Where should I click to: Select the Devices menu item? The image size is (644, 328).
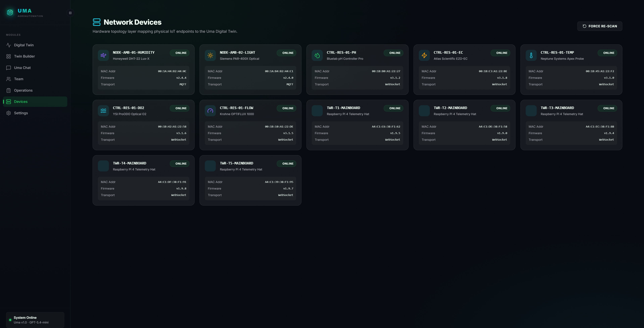(x=35, y=102)
